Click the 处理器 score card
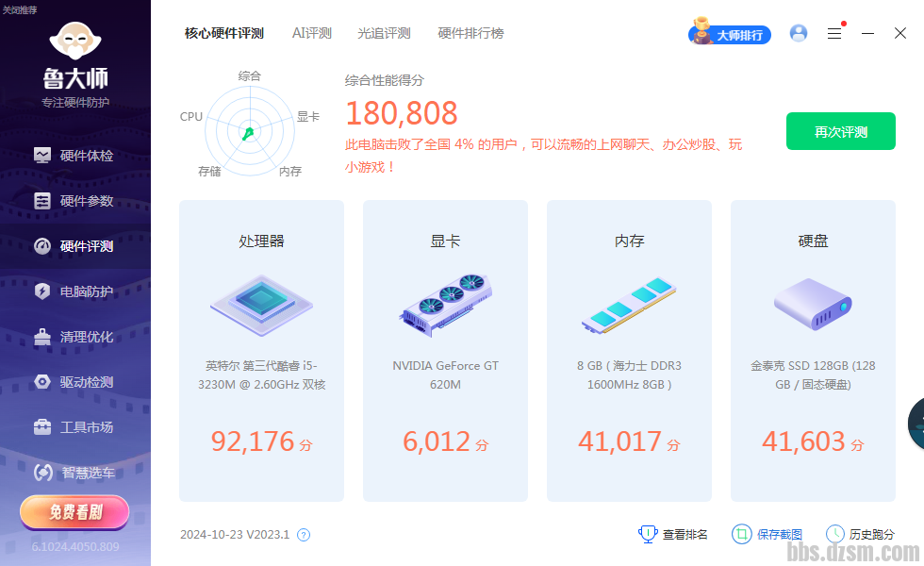 pyautogui.click(x=261, y=350)
